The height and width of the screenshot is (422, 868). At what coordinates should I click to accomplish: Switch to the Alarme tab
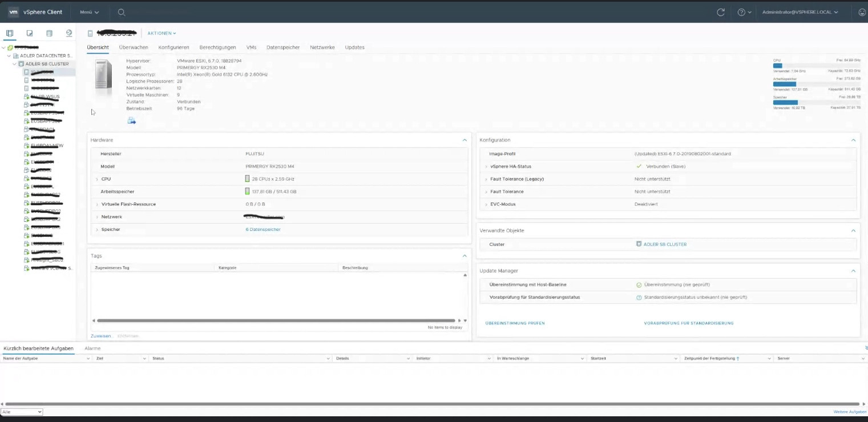click(x=92, y=348)
